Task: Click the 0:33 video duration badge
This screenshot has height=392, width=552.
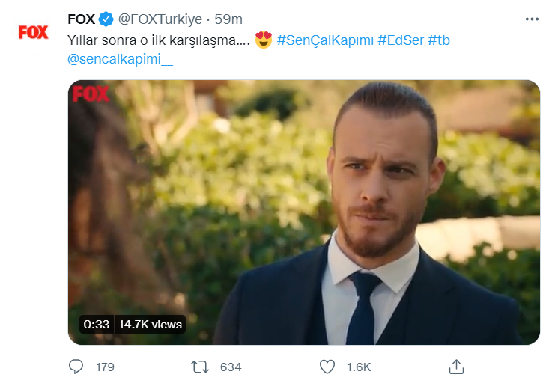Action: click(x=96, y=324)
